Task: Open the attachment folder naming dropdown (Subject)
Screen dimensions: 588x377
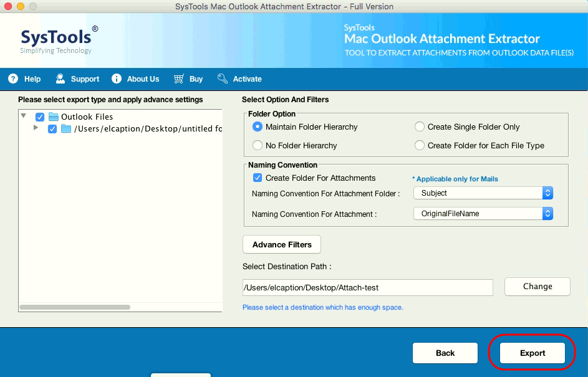Action: pos(483,193)
